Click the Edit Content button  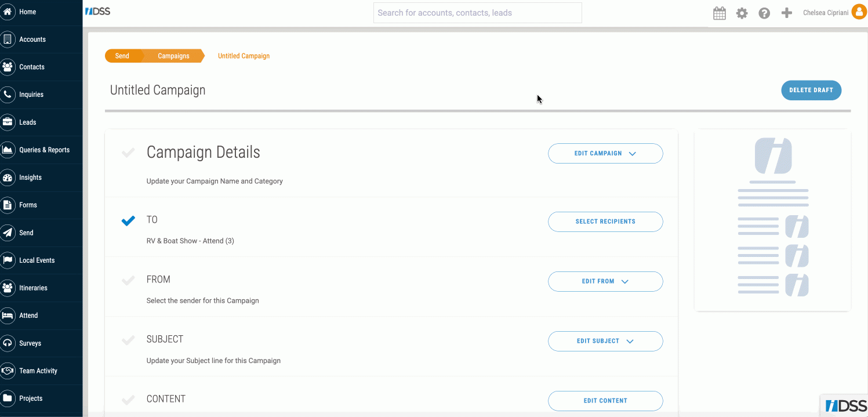[x=605, y=401]
